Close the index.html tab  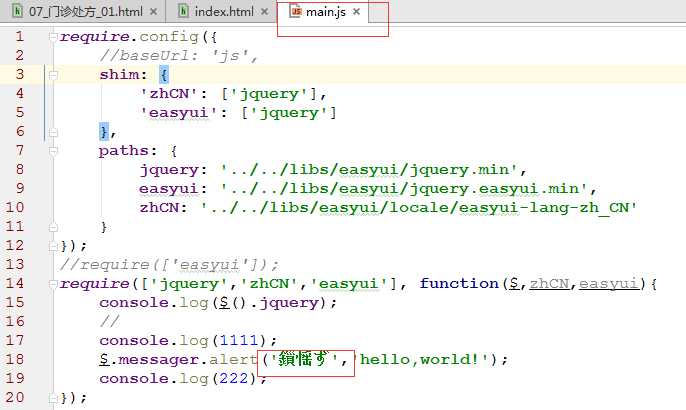pyautogui.click(x=264, y=12)
